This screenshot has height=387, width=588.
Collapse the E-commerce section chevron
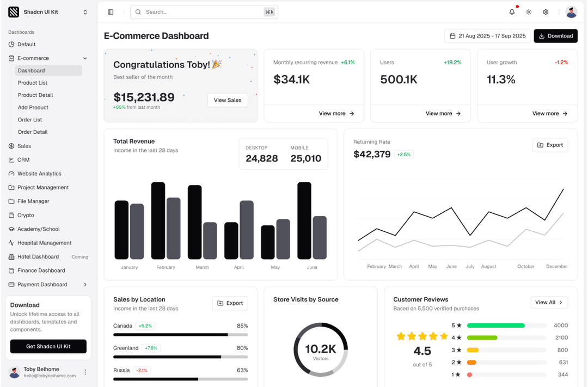click(85, 57)
